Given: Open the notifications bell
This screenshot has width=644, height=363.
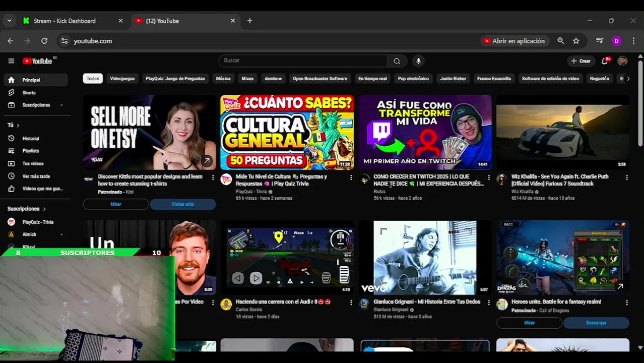Looking at the screenshot, I should 605,61.
